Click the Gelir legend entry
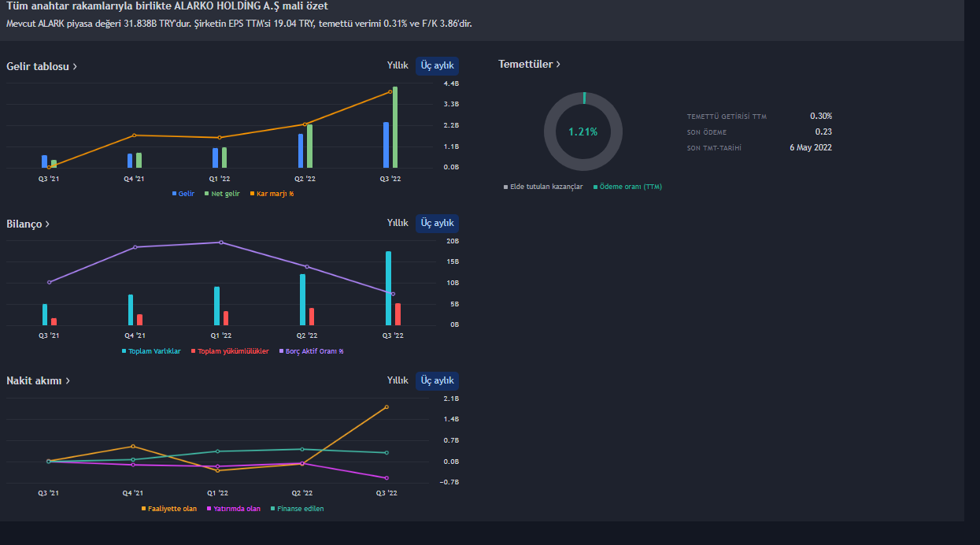This screenshot has height=545, width=980. (x=183, y=194)
